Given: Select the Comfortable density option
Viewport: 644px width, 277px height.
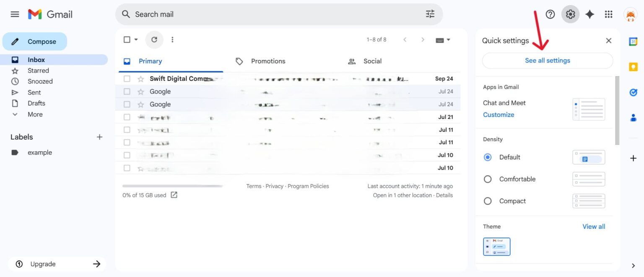Looking at the screenshot, I should (x=488, y=179).
